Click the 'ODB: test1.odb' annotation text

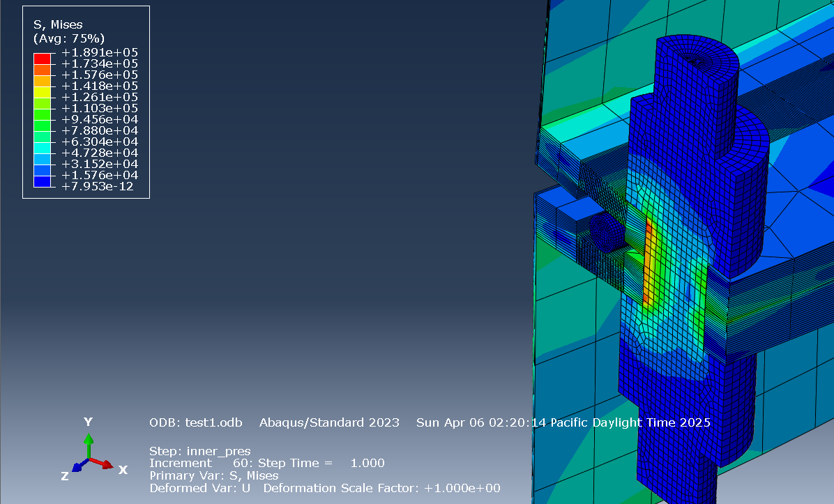tap(197, 422)
